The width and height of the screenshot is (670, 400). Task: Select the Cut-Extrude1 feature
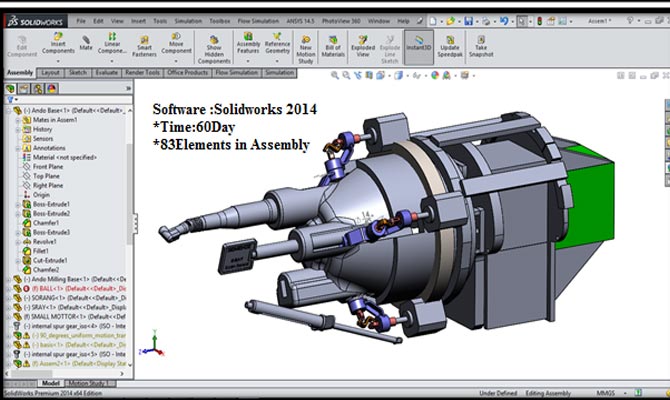(50, 260)
